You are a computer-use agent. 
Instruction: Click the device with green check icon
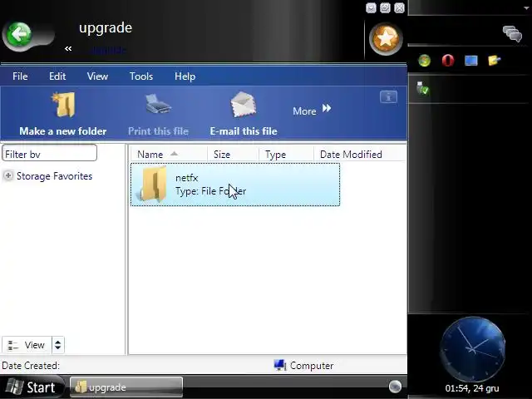[422, 89]
